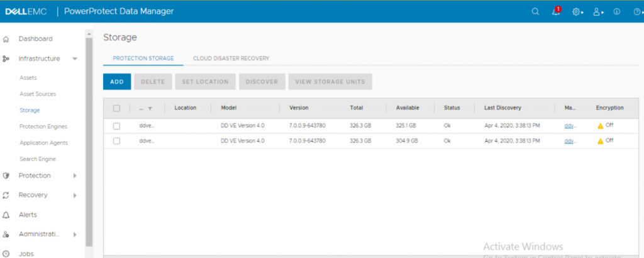
Task: Click the Last Discovery column header
Action: [502, 108]
